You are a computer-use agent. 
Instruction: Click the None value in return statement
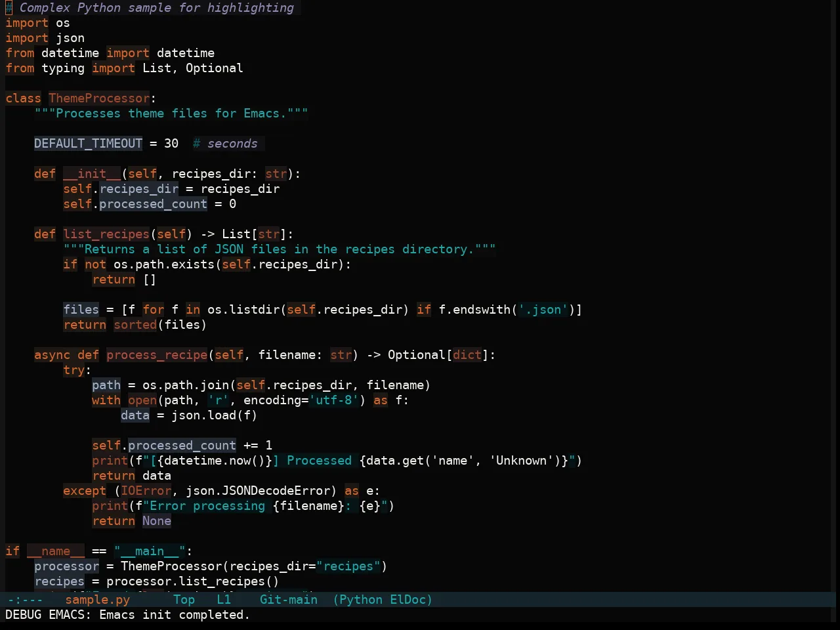(x=157, y=521)
